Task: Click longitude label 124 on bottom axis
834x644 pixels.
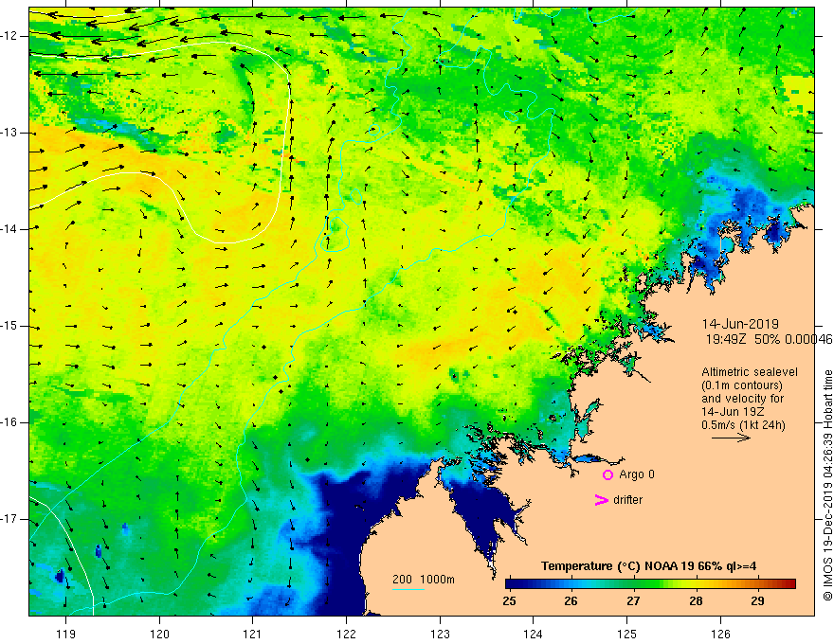Action: pos(533,634)
